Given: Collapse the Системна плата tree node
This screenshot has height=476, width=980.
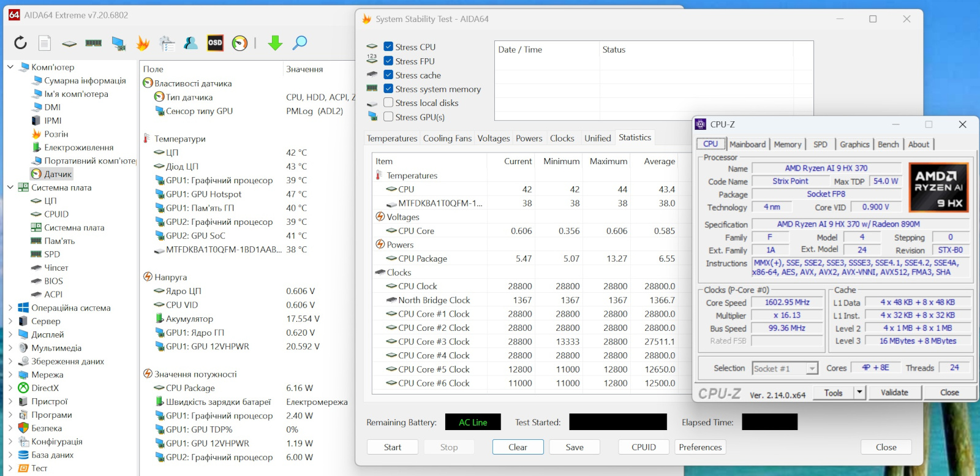Looking at the screenshot, I should tap(10, 187).
